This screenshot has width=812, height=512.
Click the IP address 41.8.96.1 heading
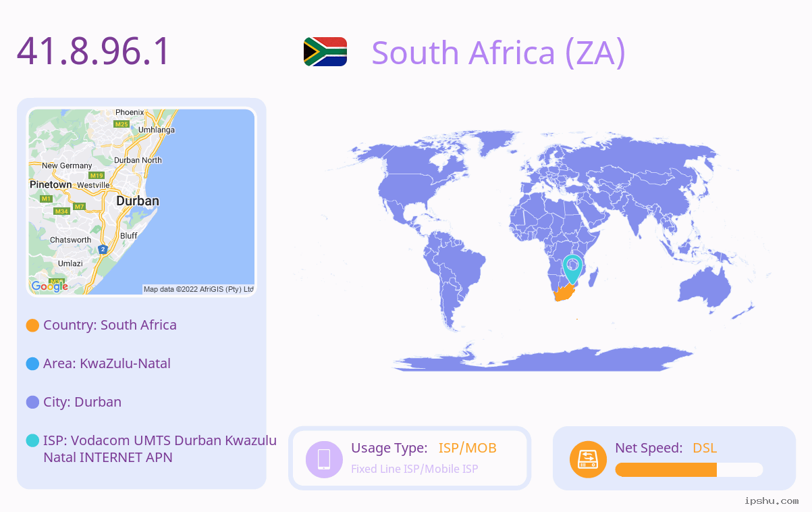click(x=94, y=51)
